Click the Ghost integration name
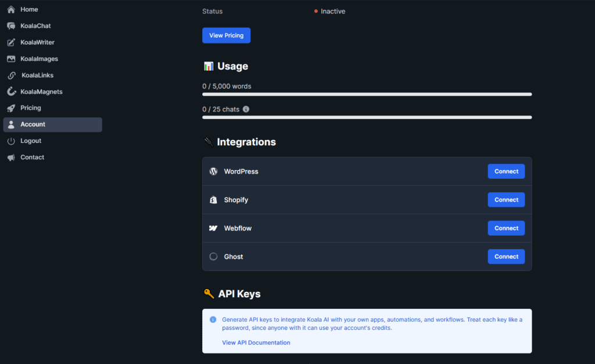The height and width of the screenshot is (364, 595). click(x=234, y=257)
